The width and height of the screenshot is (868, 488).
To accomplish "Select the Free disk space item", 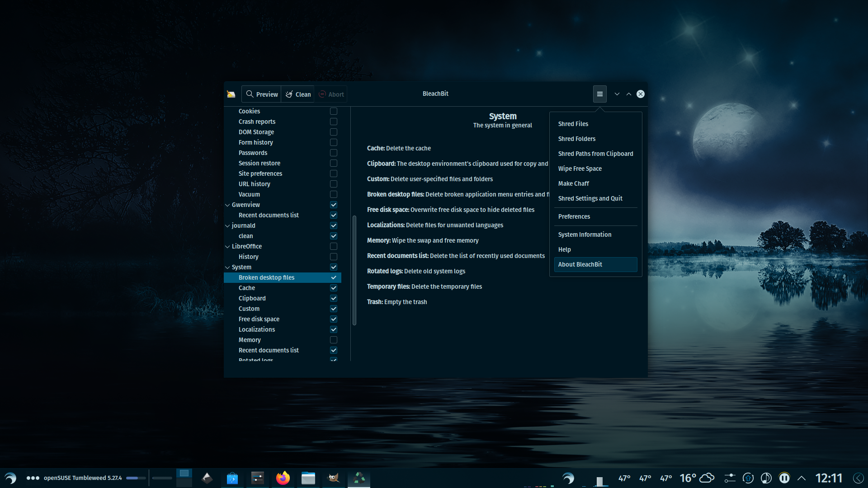I will pos(259,319).
